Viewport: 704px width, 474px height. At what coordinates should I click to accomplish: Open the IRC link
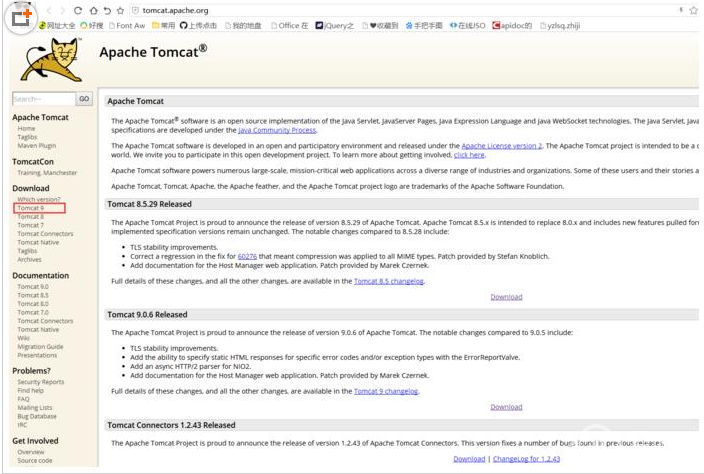22,425
